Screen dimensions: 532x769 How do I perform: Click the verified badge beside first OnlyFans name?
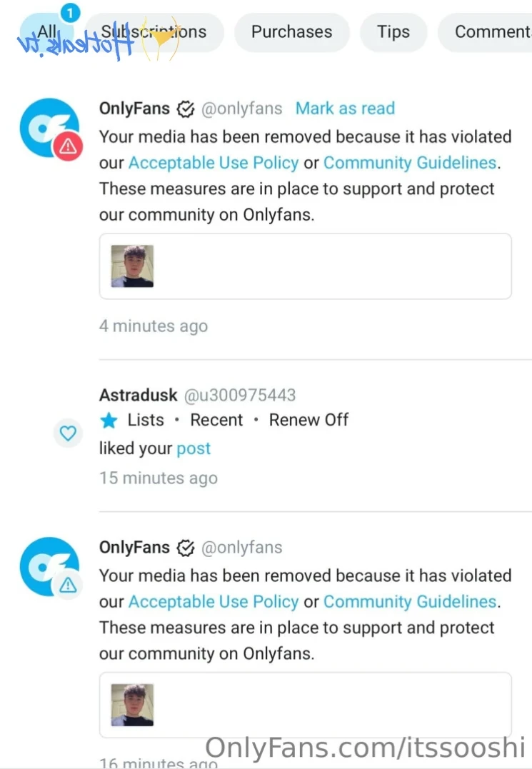click(186, 109)
